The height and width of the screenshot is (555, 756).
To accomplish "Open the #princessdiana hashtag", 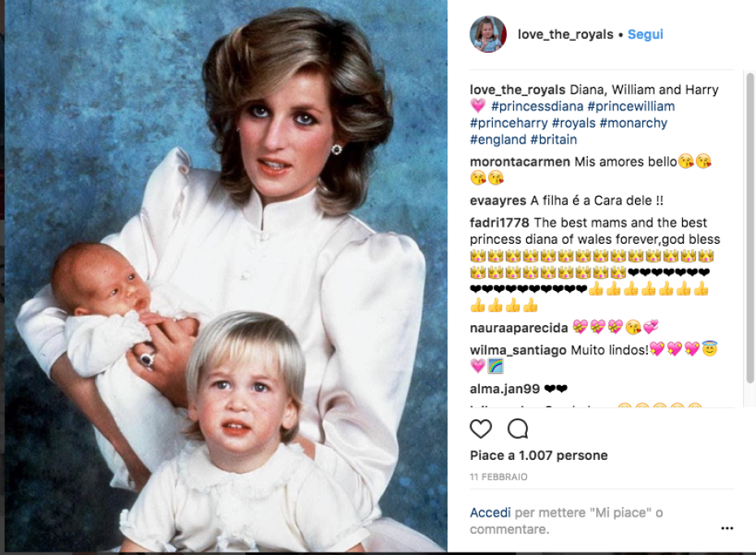I will tap(537, 106).
